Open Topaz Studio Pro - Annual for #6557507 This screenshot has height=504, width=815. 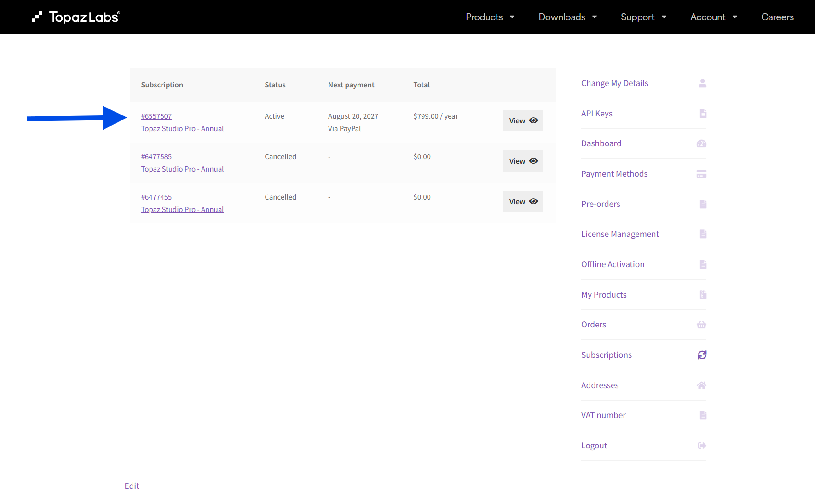pos(182,129)
